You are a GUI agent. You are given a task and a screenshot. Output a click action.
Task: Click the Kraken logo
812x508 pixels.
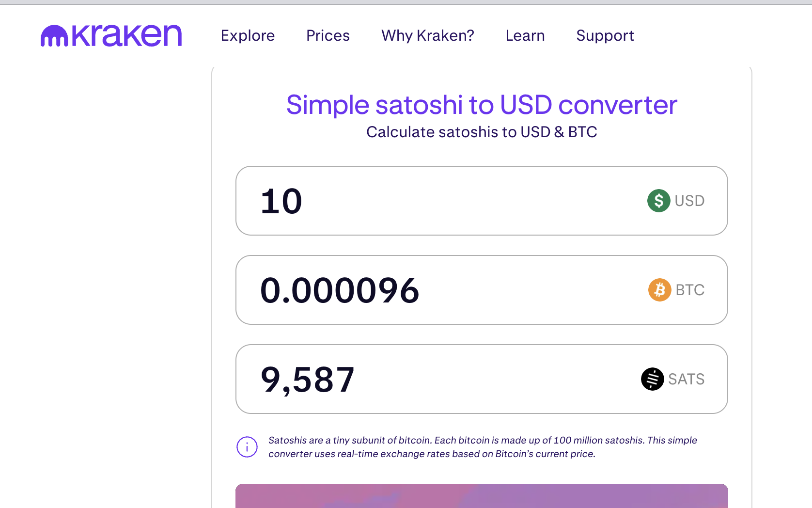[111, 36]
